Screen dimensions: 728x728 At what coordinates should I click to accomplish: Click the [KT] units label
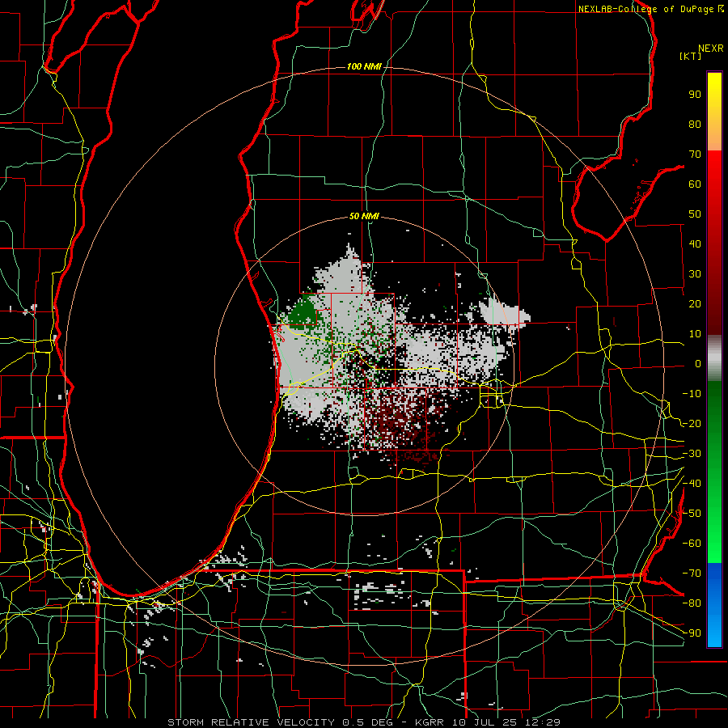point(691,56)
